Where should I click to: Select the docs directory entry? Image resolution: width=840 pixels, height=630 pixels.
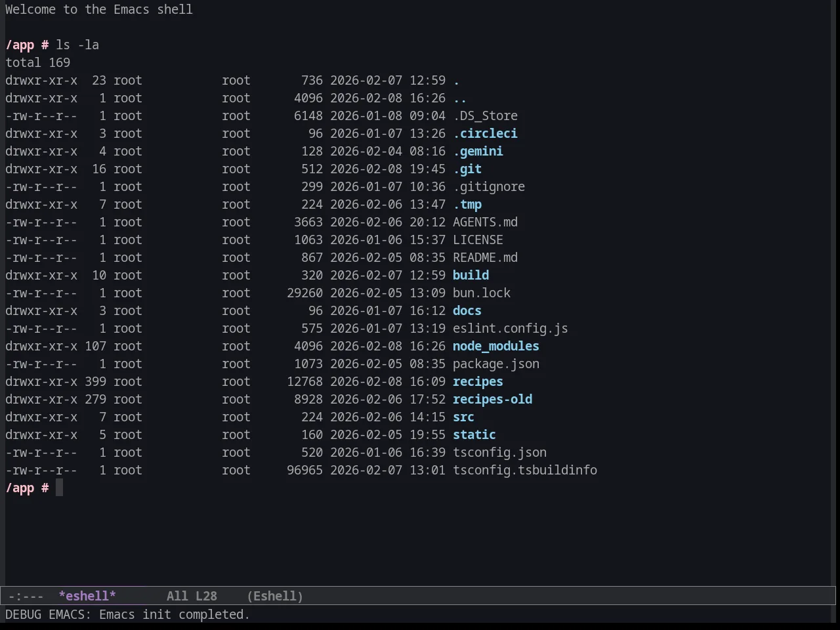click(467, 310)
